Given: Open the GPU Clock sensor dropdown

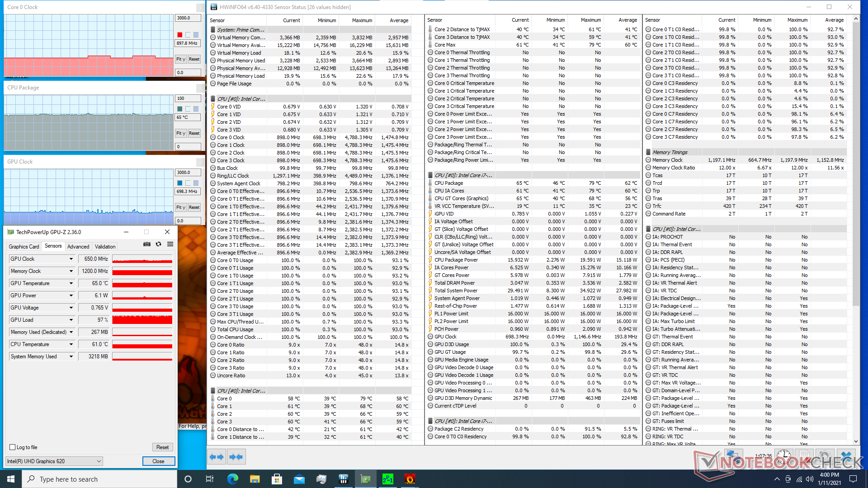Looking at the screenshot, I should click(x=71, y=259).
